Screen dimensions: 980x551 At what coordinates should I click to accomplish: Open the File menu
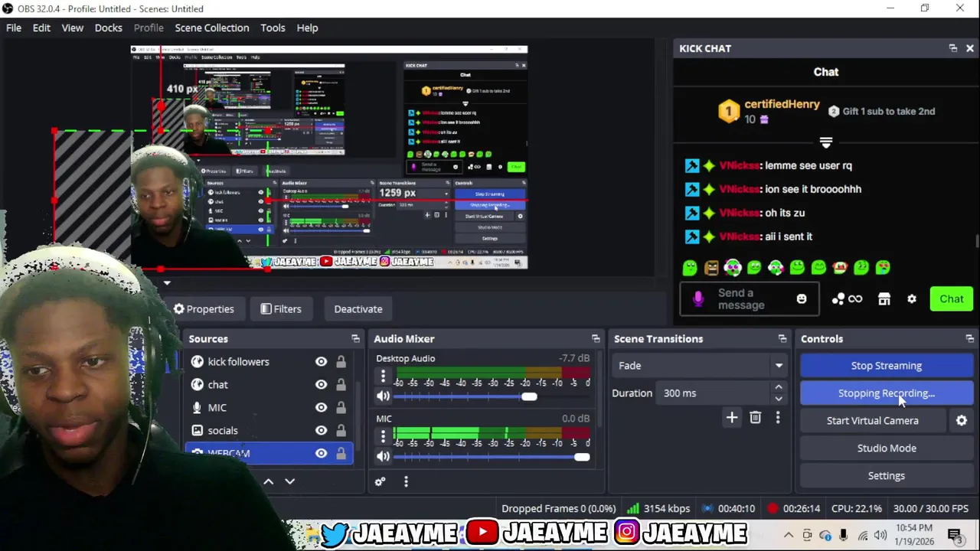[14, 28]
